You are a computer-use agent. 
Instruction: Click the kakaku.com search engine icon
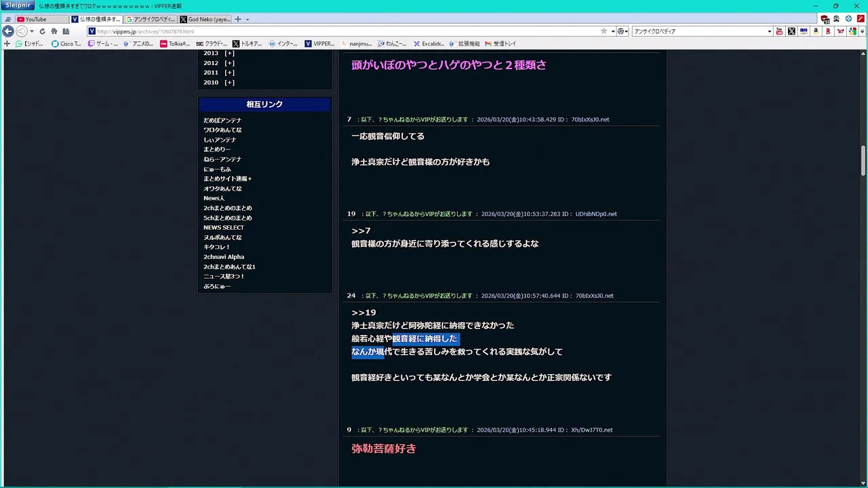point(804,31)
